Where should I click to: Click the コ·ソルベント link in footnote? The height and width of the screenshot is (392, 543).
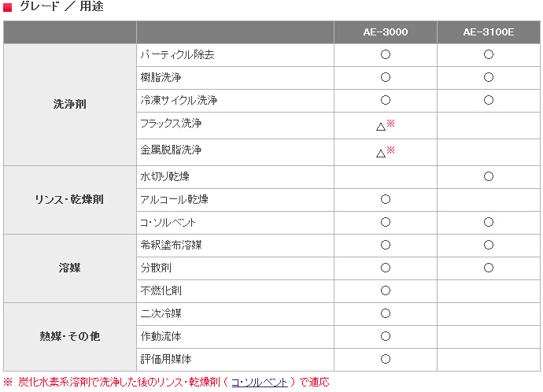[259, 382]
